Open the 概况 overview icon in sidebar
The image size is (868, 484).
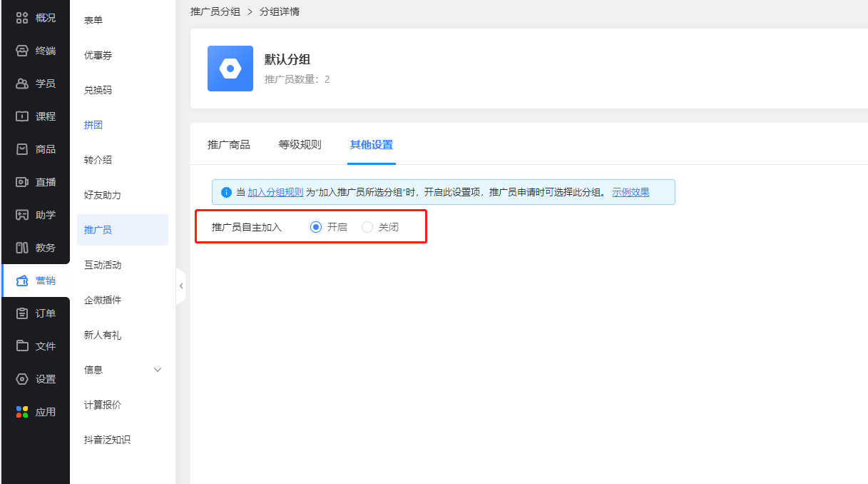pos(22,18)
